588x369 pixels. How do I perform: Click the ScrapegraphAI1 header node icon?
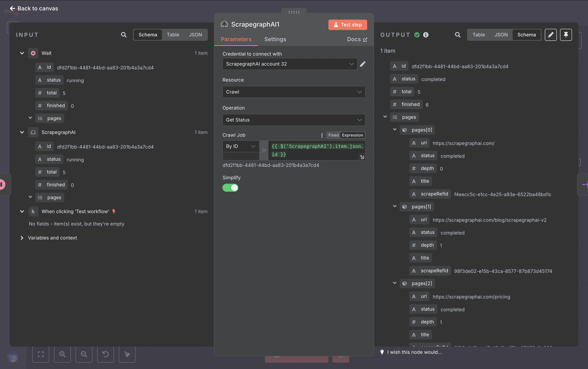tap(224, 24)
